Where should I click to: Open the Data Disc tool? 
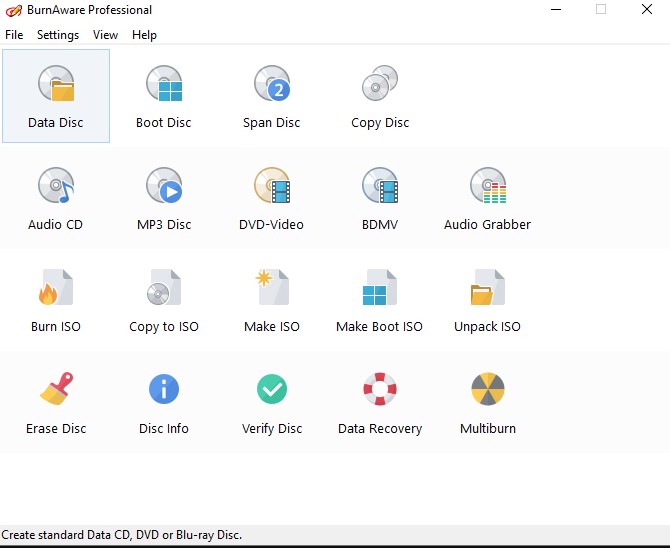[56, 86]
